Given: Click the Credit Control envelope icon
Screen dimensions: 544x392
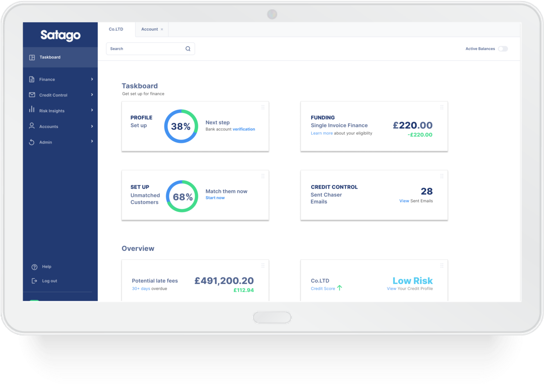Looking at the screenshot, I should click(x=32, y=95).
